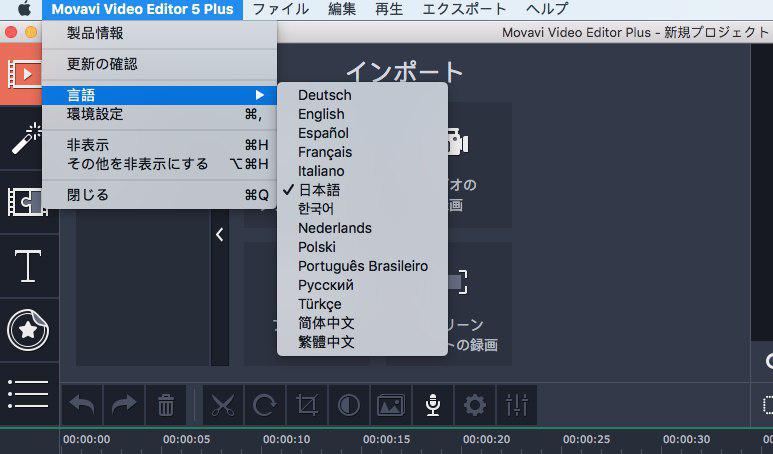Open the ヘルプ menu

(x=547, y=9)
